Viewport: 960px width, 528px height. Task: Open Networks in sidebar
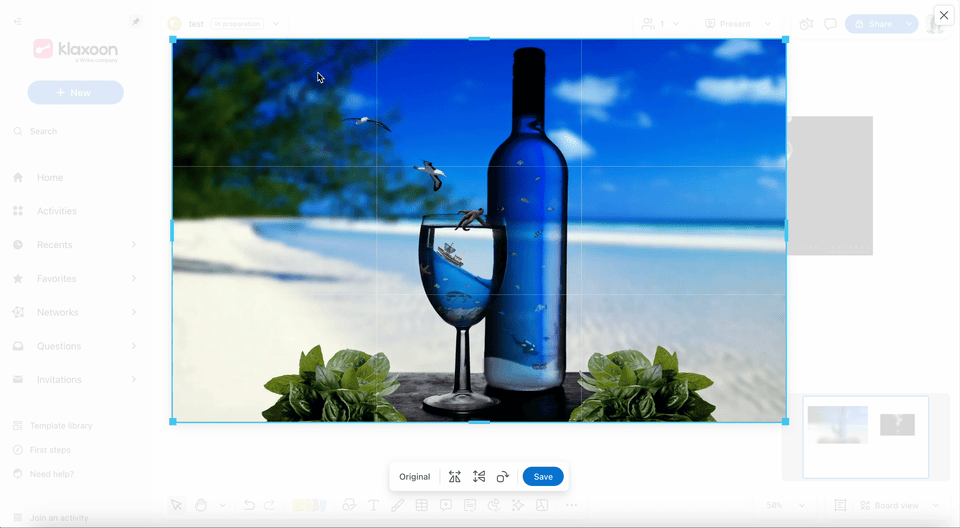coord(58,312)
